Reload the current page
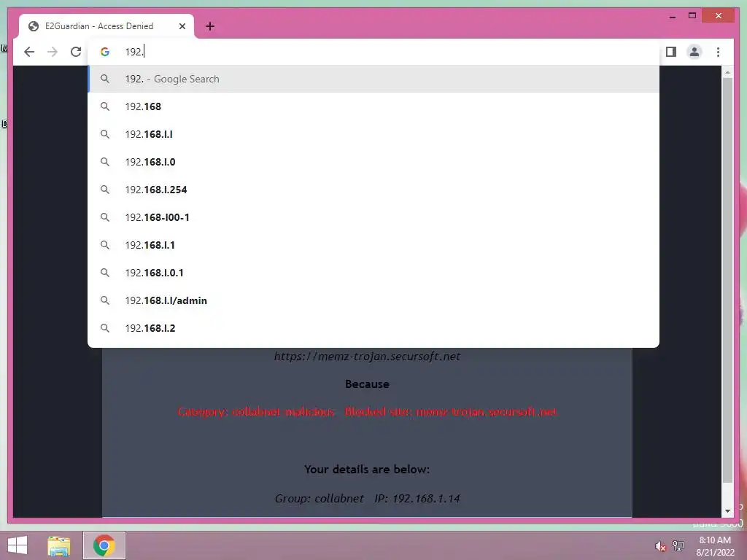The image size is (747, 560). [x=76, y=52]
